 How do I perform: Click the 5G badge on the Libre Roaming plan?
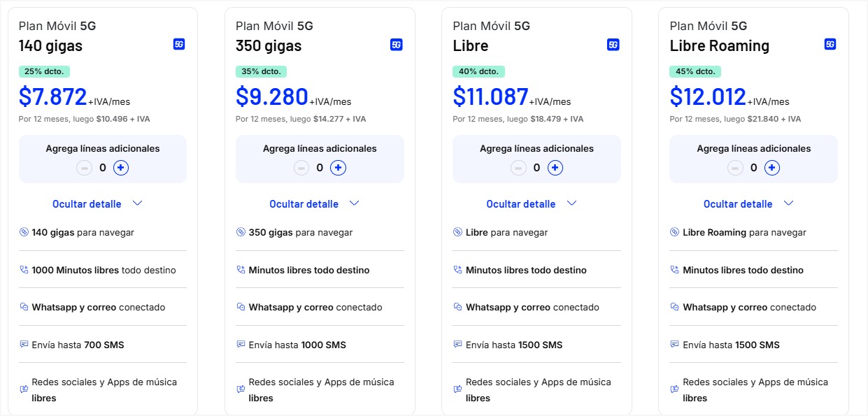830,44
